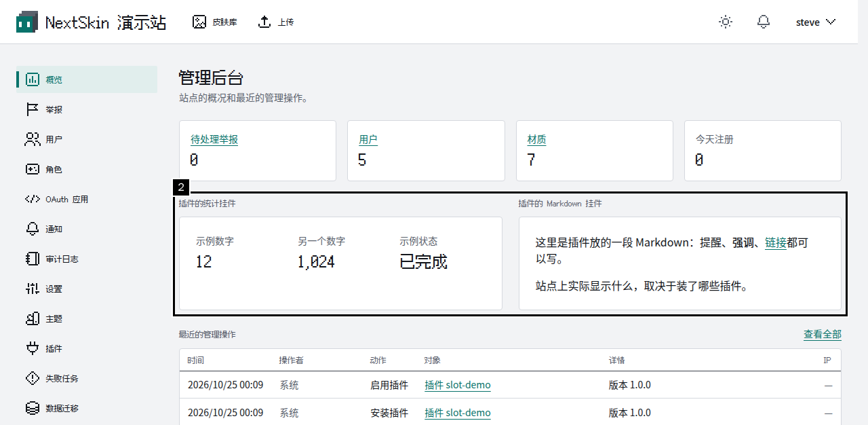
Task: Click the 详情 column header
Action: click(x=617, y=360)
